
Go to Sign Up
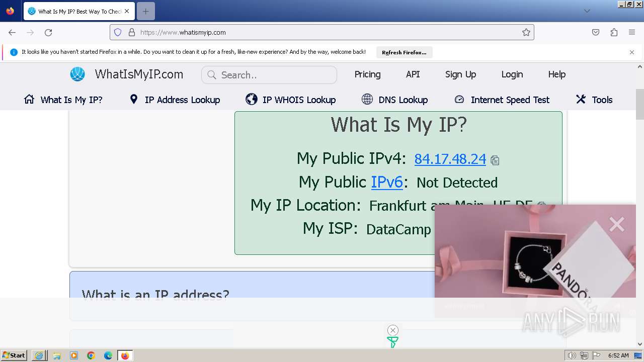[460, 74]
